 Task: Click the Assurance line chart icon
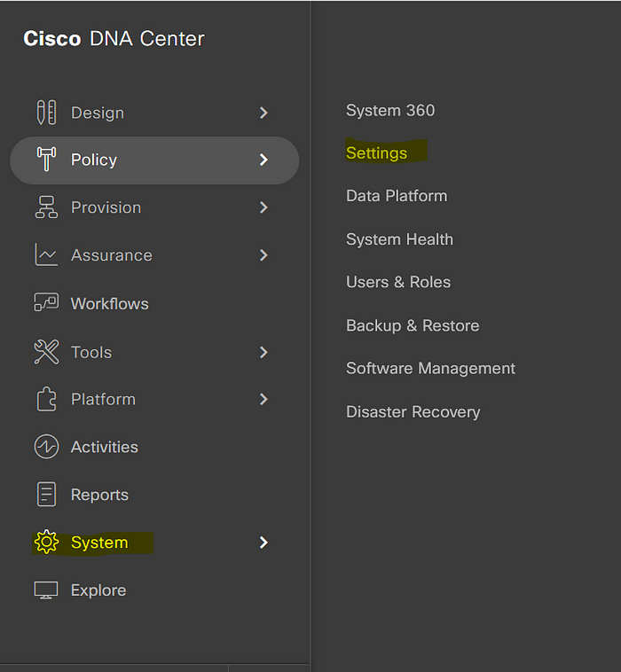(46, 255)
